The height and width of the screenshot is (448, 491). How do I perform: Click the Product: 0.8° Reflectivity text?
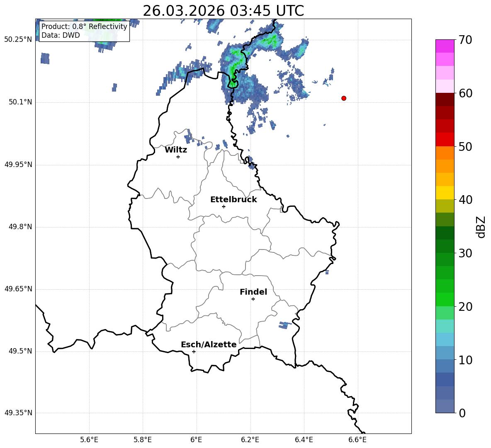pos(84,26)
